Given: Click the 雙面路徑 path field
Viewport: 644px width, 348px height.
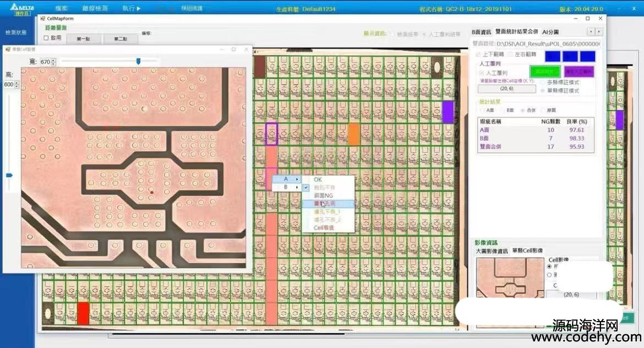Looking at the screenshot, I should coord(548,43).
